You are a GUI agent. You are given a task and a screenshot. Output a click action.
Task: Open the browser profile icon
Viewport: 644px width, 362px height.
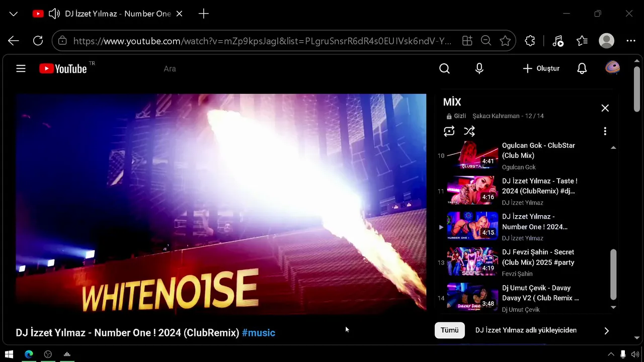coord(607,41)
